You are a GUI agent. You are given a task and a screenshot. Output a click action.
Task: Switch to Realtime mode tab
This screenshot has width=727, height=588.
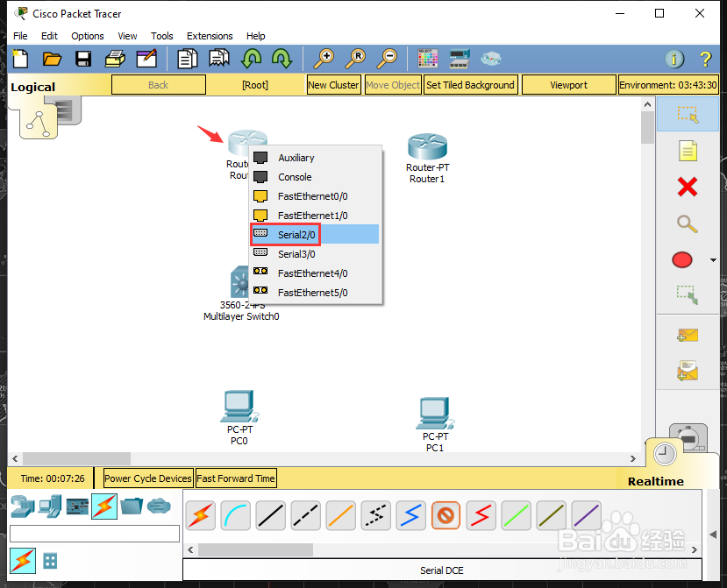click(656, 481)
